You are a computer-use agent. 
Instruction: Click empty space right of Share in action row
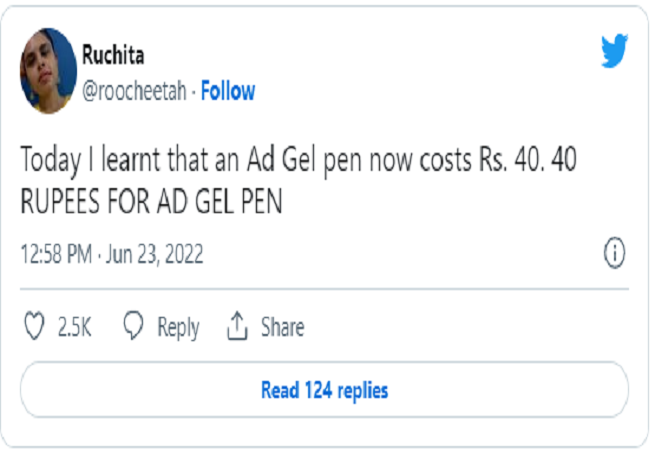click(464, 327)
